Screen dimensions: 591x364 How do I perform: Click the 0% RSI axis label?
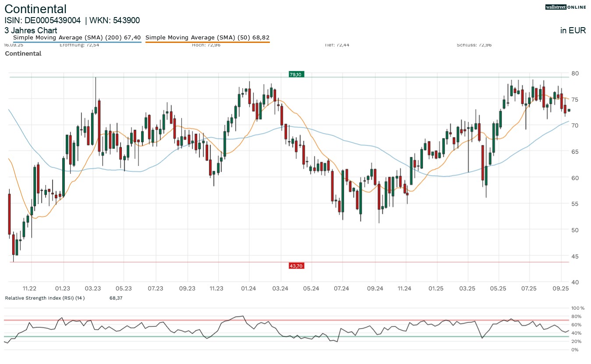tap(575, 350)
